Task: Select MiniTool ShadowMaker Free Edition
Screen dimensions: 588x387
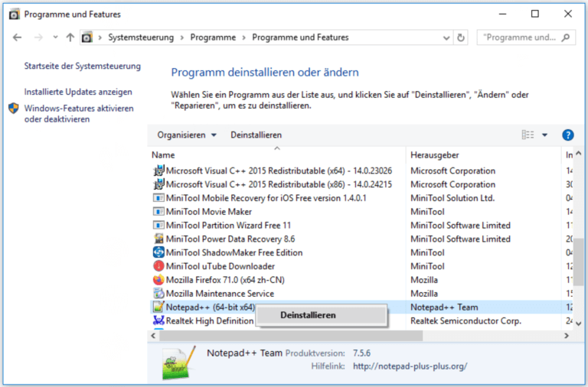Action: pos(234,252)
